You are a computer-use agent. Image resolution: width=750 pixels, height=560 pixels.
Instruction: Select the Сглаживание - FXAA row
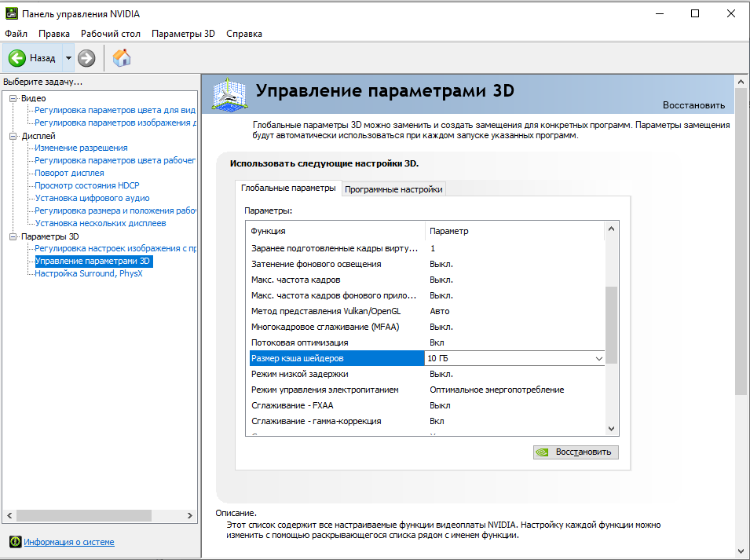[427, 405]
